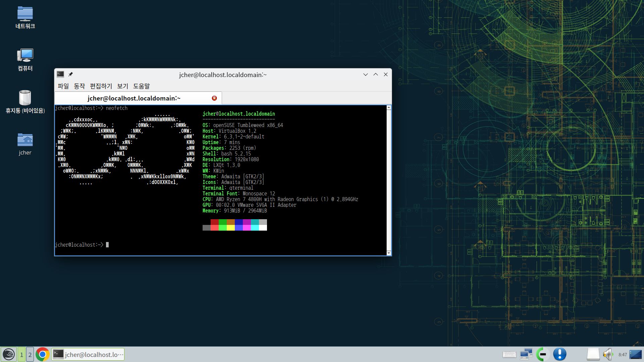Image resolution: width=644 pixels, height=362 pixels.
Task: Open the network connections tray icon
Action: tap(526, 354)
